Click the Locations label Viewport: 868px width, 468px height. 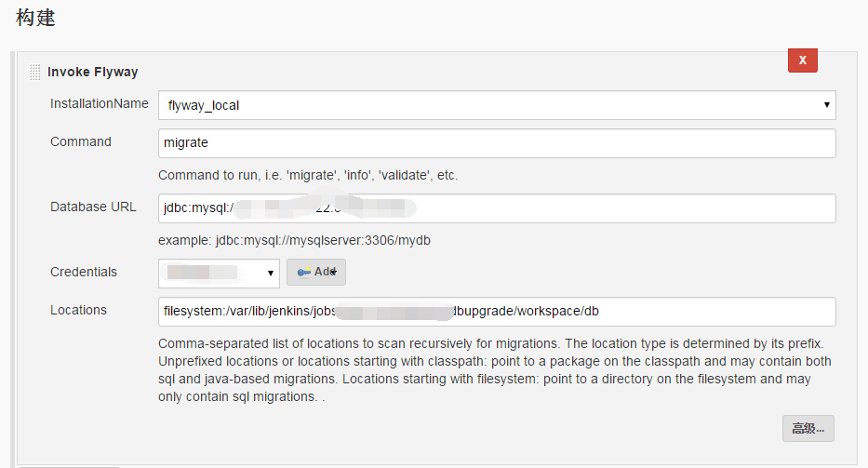click(x=78, y=310)
